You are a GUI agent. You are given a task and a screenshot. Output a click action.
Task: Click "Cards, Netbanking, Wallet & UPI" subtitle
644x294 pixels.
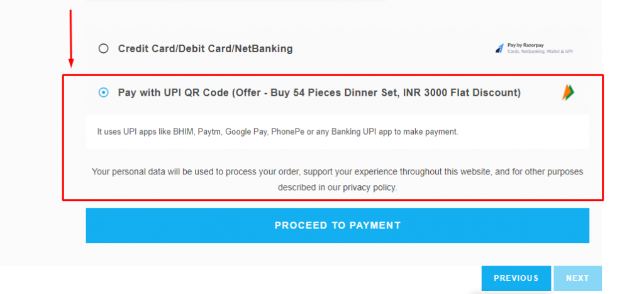(540, 52)
